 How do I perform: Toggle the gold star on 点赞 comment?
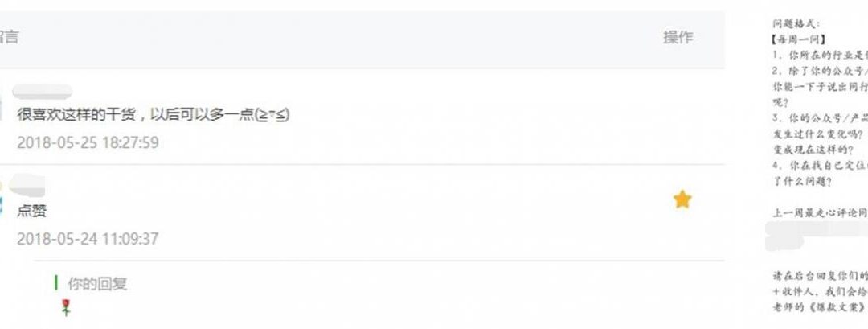point(682,199)
